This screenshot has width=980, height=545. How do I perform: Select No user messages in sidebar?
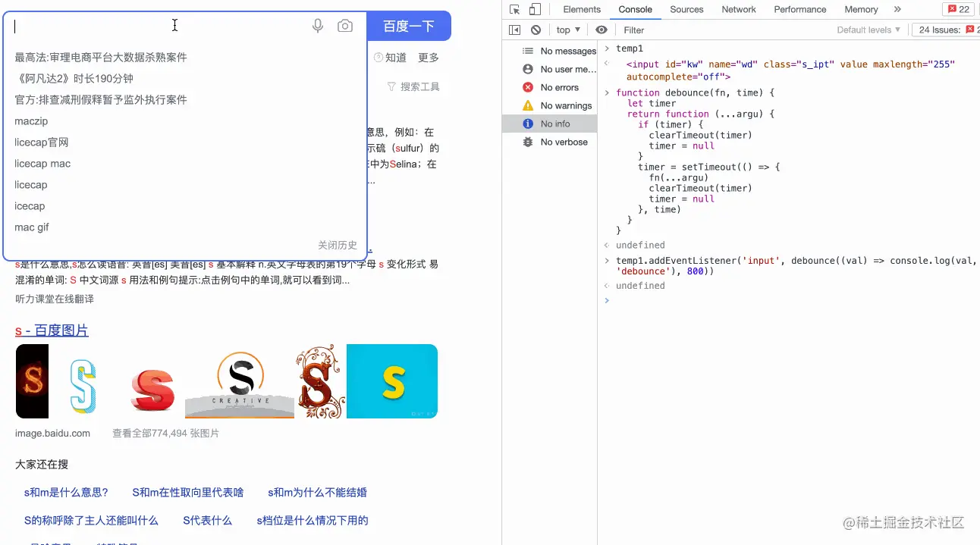pyautogui.click(x=550, y=69)
